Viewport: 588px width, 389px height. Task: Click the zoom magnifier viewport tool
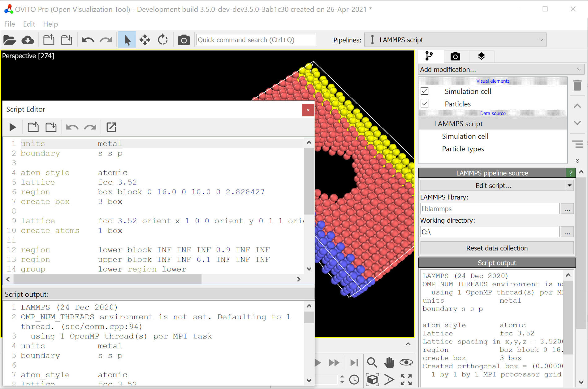click(x=372, y=362)
